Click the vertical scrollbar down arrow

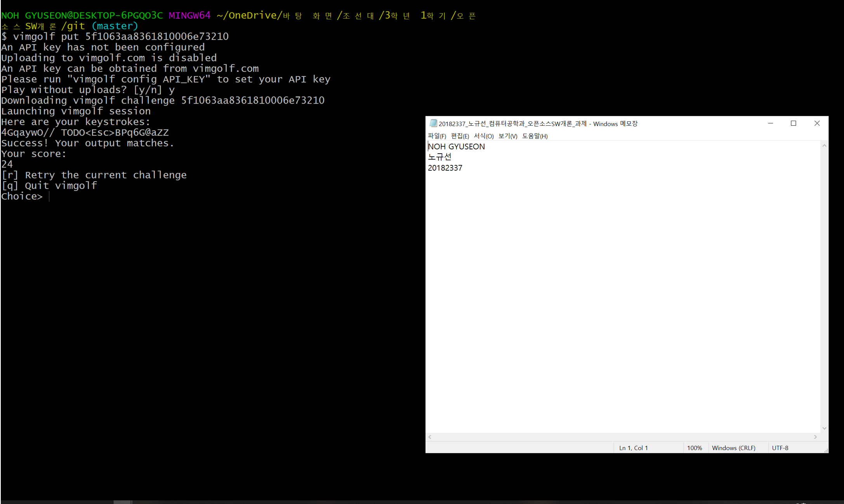[x=824, y=428]
